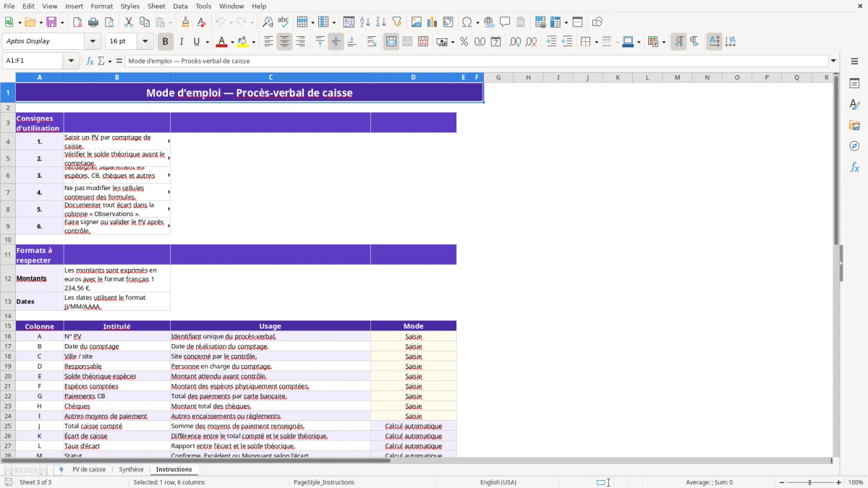Click zoom in plus button
Screen dimensions: 868x488
[839, 482]
